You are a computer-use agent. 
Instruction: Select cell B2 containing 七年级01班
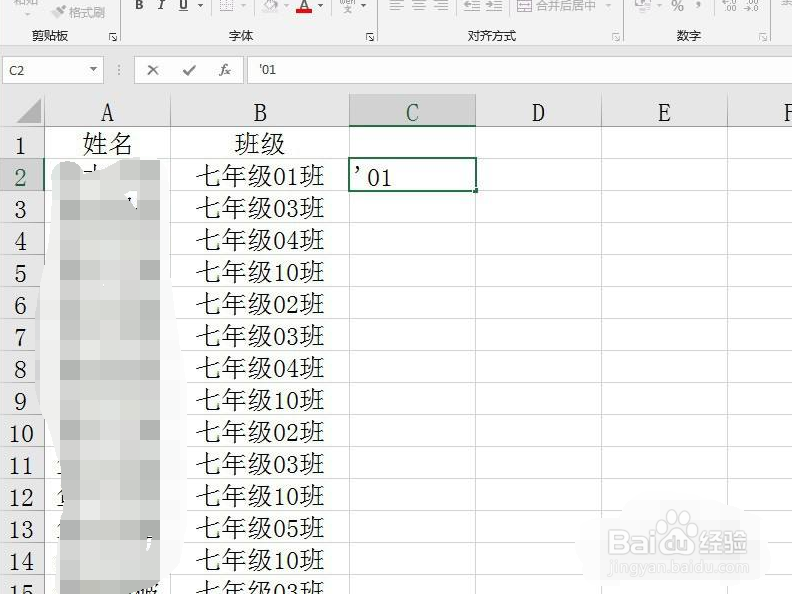[260, 176]
